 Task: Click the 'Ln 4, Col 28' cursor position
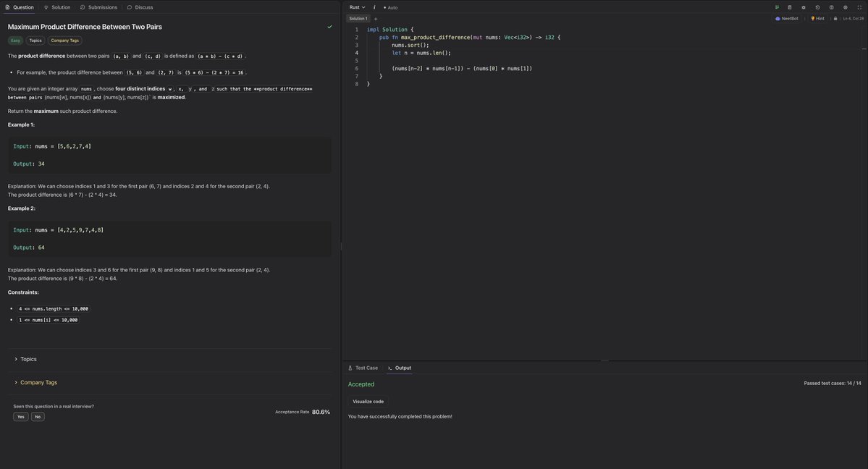(853, 18)
